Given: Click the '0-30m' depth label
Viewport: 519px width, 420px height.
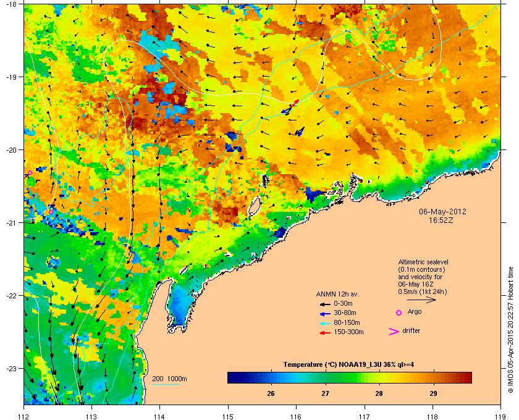Looking at the screenshot, I should (x=343, y=303).
